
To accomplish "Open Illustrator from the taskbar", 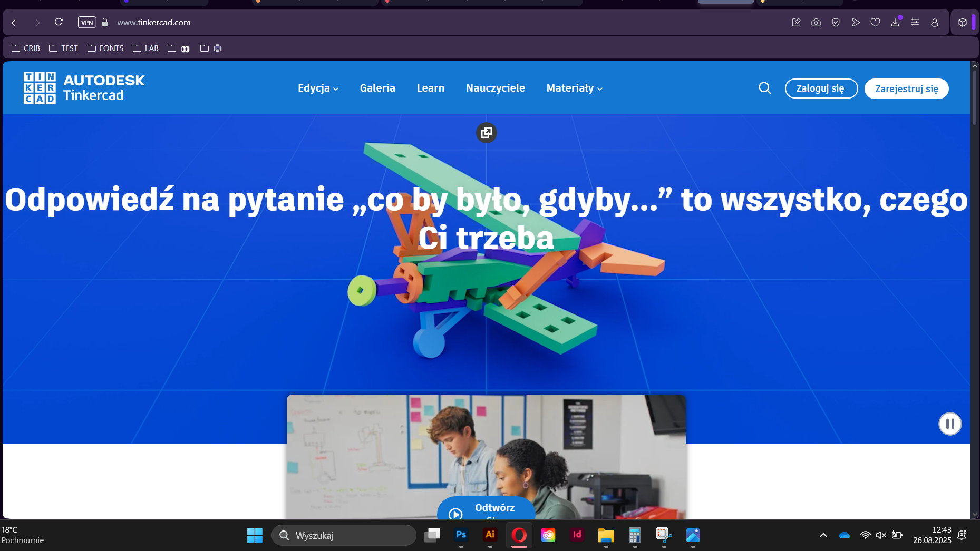I will [490, 535].
